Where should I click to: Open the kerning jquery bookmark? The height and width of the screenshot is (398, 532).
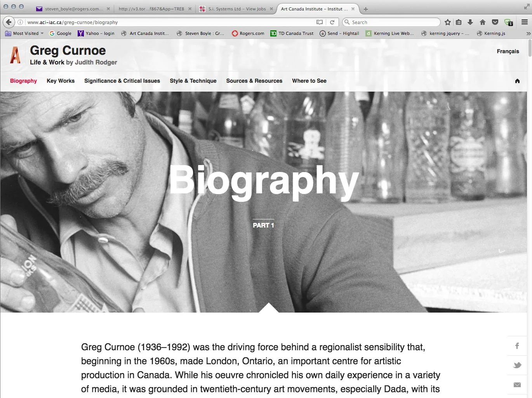tap(445, 33)
